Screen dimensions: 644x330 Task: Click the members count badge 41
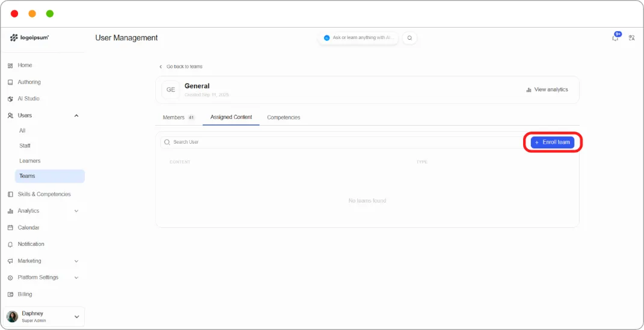pos(191,118)
